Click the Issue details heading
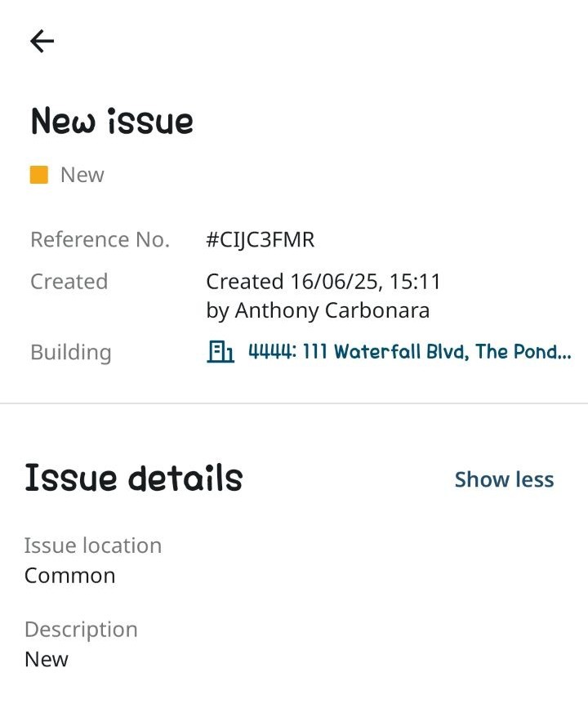Screen dimensions: 588x708 click(134, 478)
